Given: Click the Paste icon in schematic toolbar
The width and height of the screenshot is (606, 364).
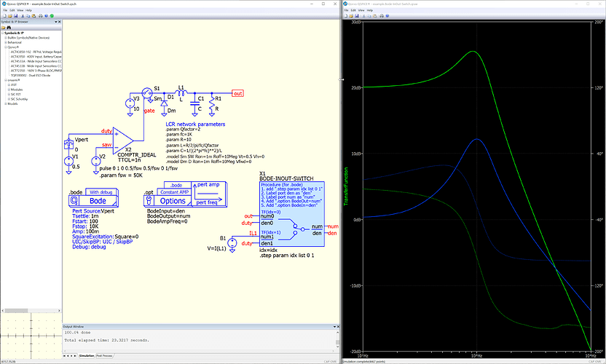Looking at the screenshot, I should pyautogui.click(x=34, y=16).
